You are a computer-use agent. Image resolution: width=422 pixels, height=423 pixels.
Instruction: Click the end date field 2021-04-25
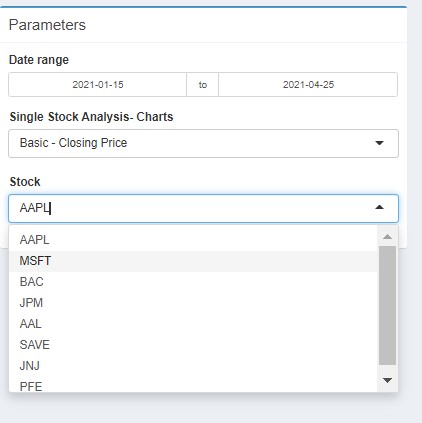click(x=308, y=85)
